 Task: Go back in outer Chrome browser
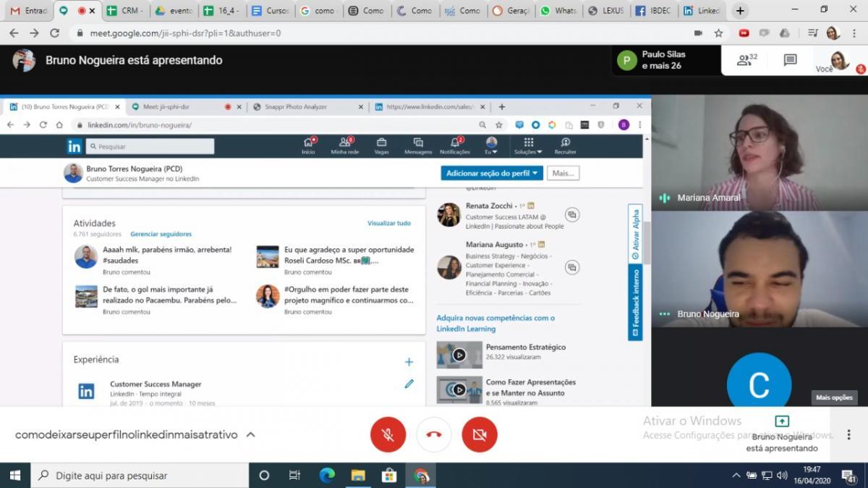[14, 33]
